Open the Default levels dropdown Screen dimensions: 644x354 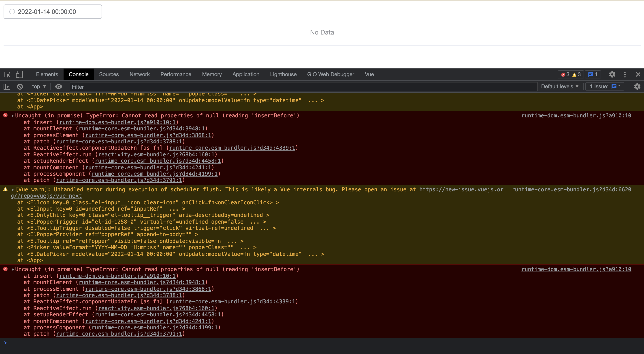coord(559,86)
